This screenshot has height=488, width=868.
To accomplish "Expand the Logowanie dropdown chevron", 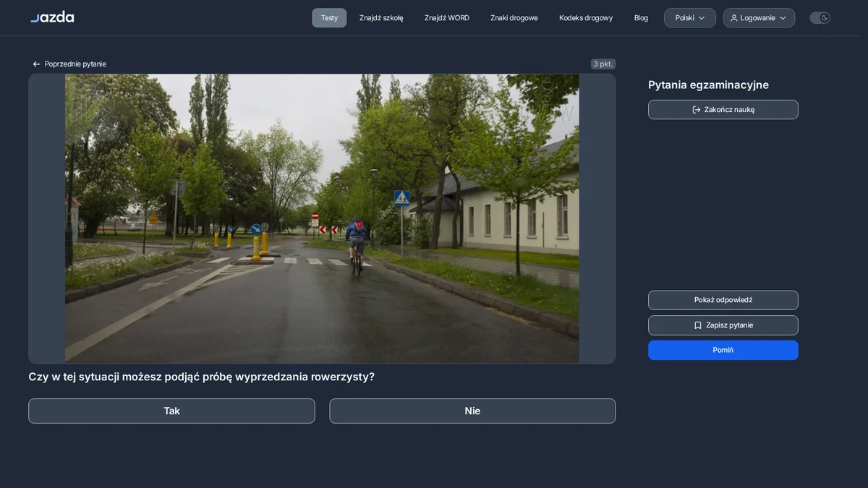I will point(783,18).
